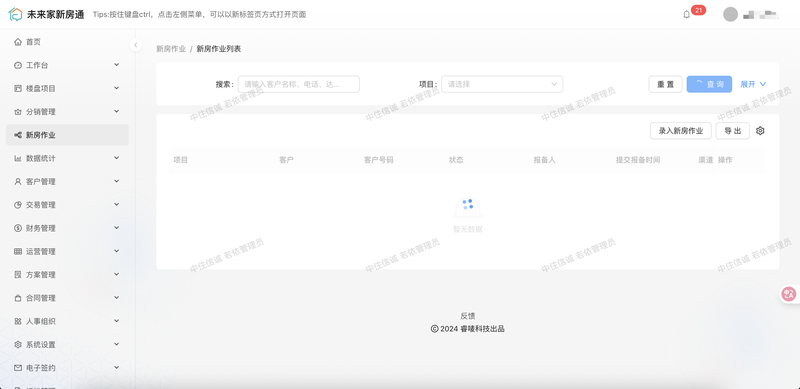The image size is (800, 389).
Task: Click the 运营管理 table icon
Action: [x=18, y=251]
